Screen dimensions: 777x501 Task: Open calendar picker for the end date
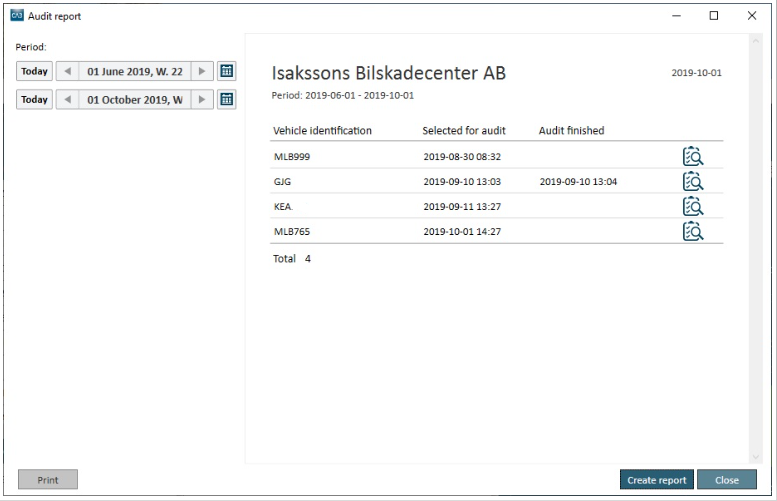pos(226,100)
